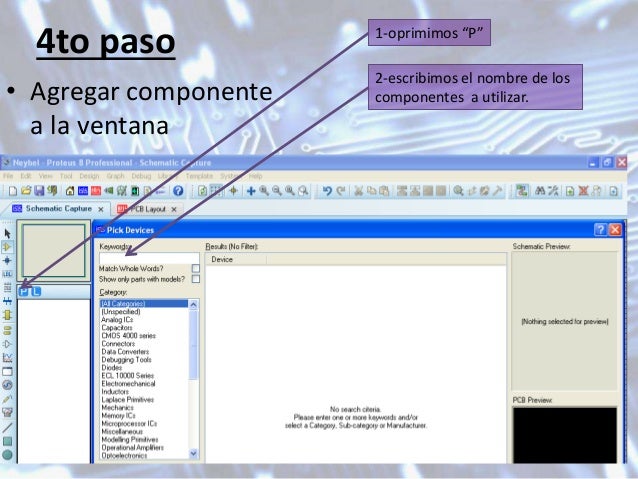Click the Device column header

pos(236,260)
